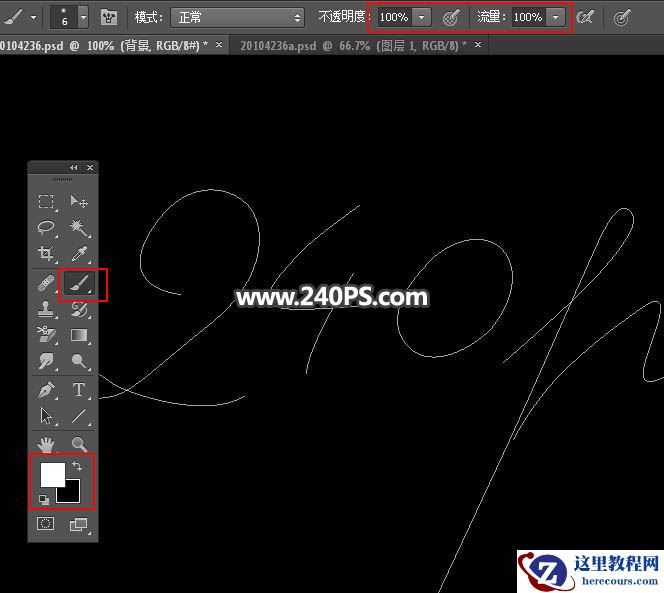The image size is (664, 593).
Task: Select the Move tool
Action: pyautogui.click(x=79, y=202)
